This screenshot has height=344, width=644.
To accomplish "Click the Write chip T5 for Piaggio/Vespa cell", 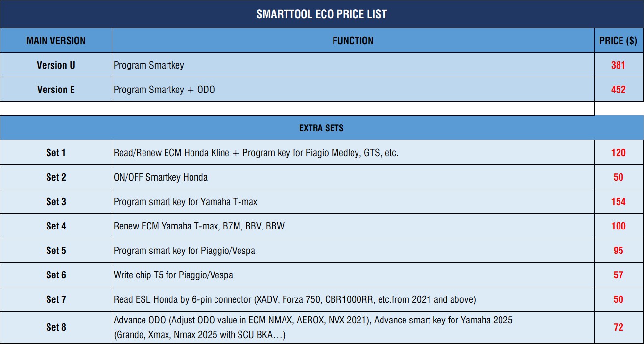I will [353, 275].
